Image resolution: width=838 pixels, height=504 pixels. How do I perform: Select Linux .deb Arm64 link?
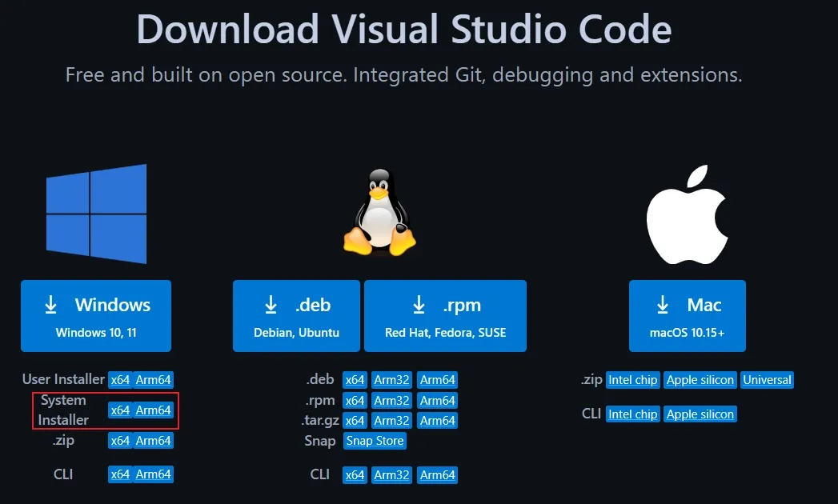438,380
